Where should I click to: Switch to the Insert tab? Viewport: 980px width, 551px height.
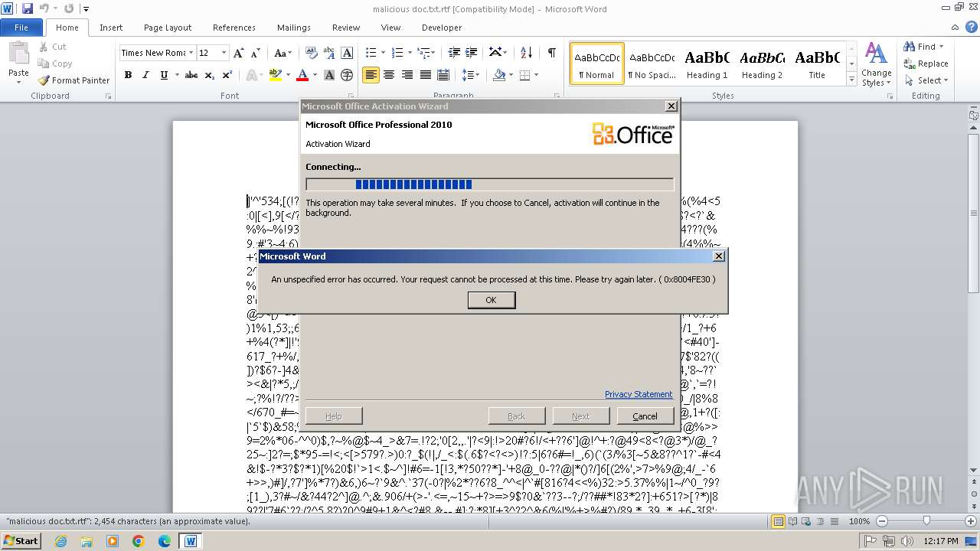(111, 28)
